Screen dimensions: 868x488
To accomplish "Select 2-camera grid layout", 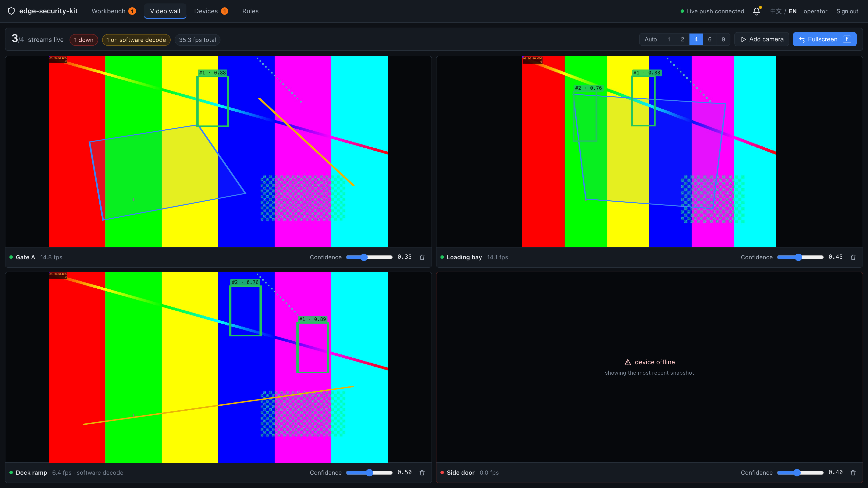I will tap(682, 39).
